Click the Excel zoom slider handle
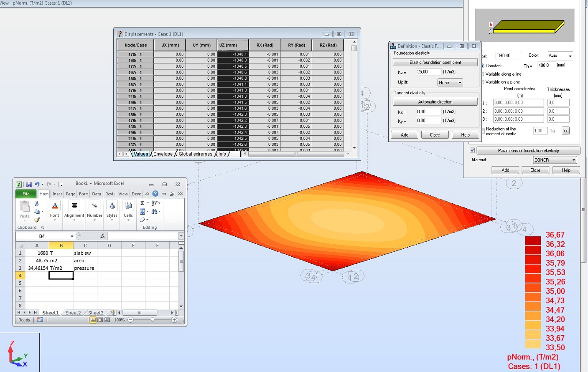588x372 pixels. click(x=153, y=319)
